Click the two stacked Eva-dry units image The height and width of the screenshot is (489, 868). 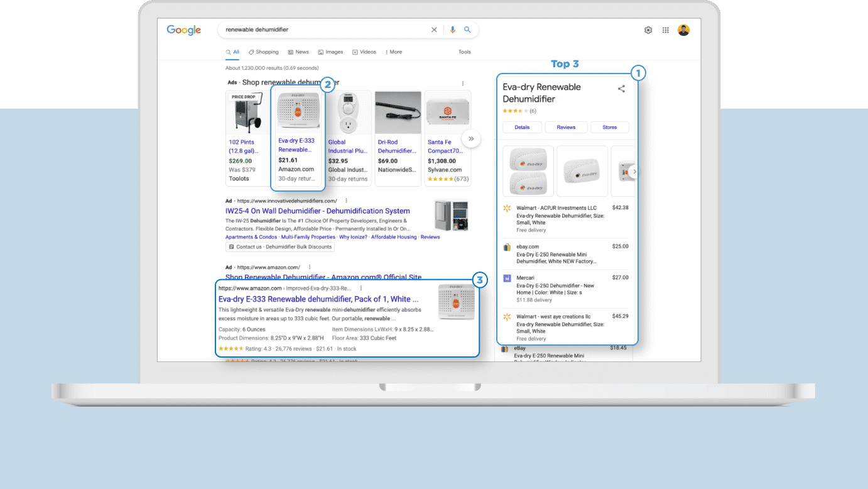coord(528,171)
